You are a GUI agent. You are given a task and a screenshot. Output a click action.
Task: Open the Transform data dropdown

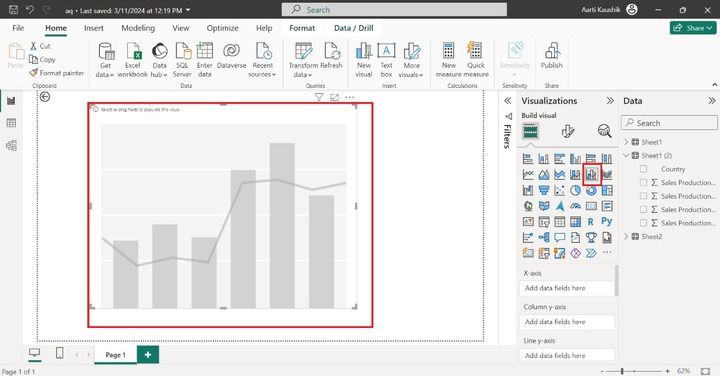pyautogui.click(x=303, y=60)
